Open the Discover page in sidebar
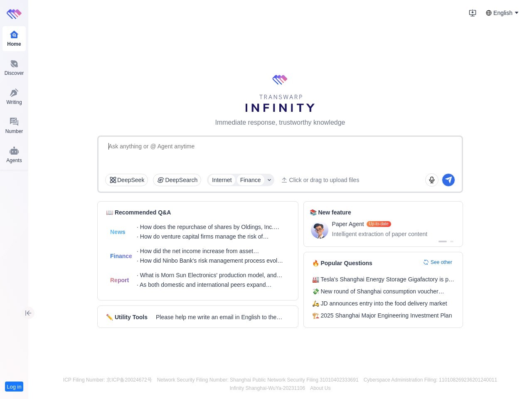The width and height of the screenshot is (532, 399). pyautogui.click(x=14, y=68)
